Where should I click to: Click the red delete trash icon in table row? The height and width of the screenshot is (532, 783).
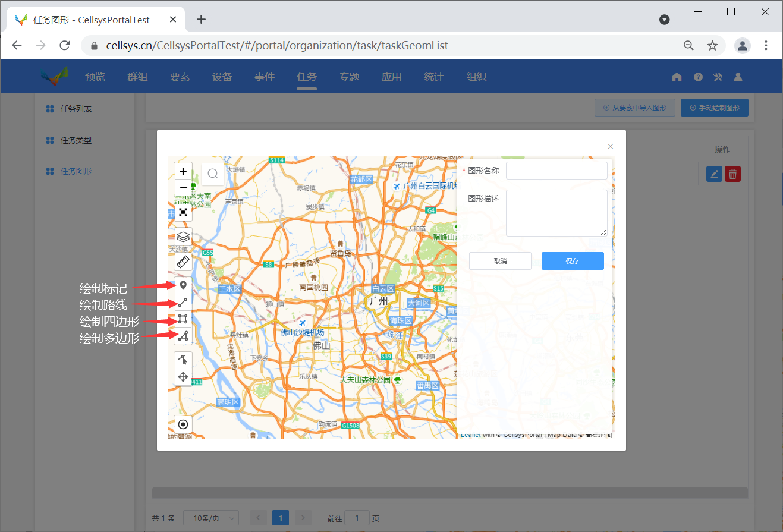[x=733, y=174]
